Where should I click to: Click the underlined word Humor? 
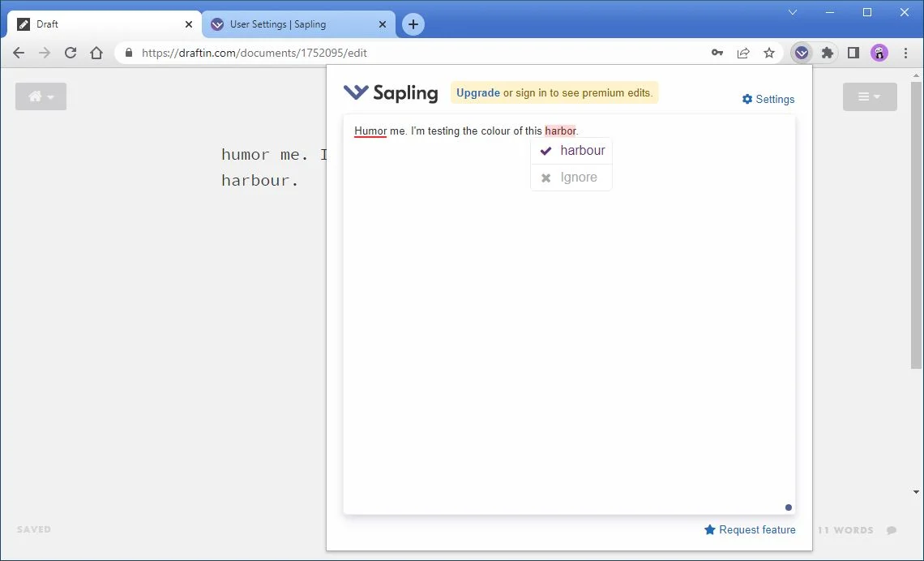click(370, 131)
